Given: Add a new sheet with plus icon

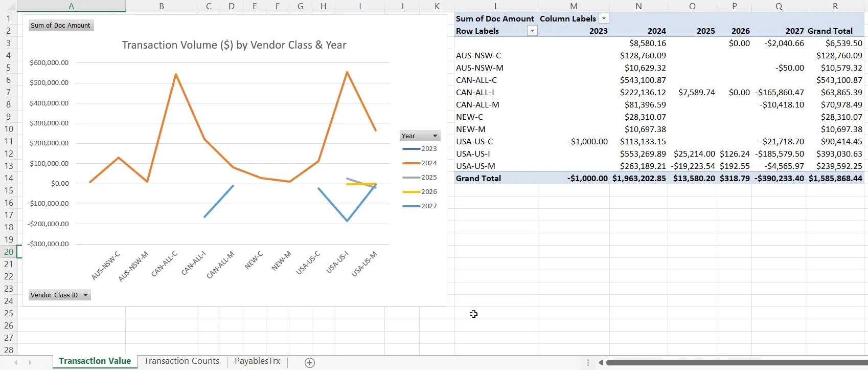Looking at the screenshot, I should click(309, 362).
